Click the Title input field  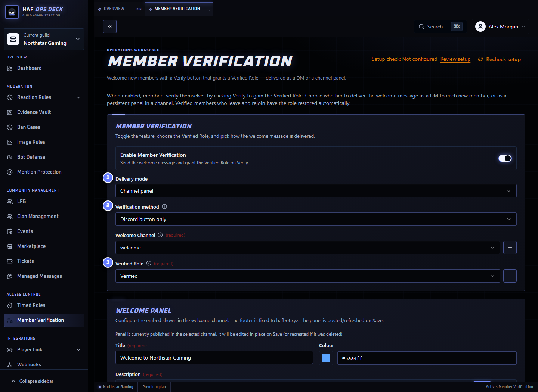pyautogui.click(x=214, y=358)
